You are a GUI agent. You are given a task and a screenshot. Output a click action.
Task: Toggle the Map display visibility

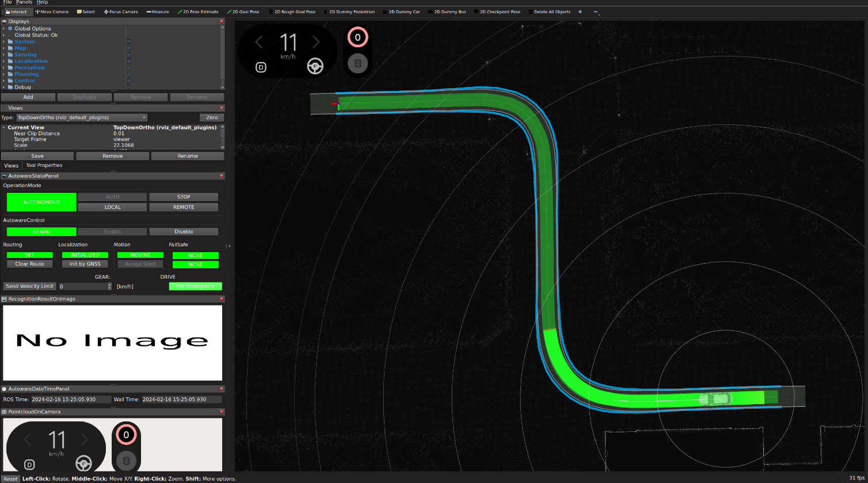coord(129,48)
